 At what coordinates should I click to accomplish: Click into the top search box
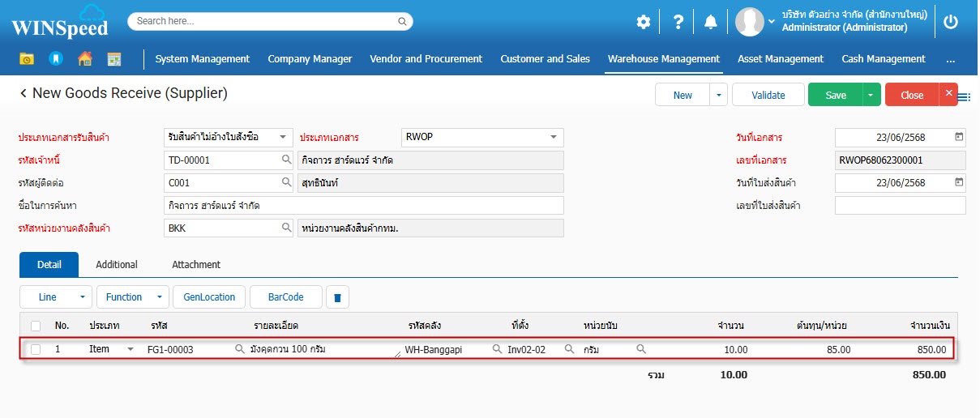pos(270,21)
